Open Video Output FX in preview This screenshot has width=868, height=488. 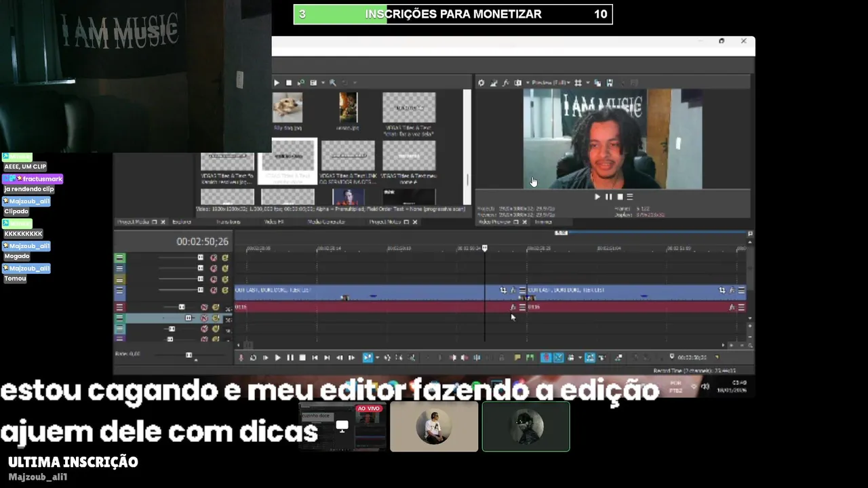506,83
